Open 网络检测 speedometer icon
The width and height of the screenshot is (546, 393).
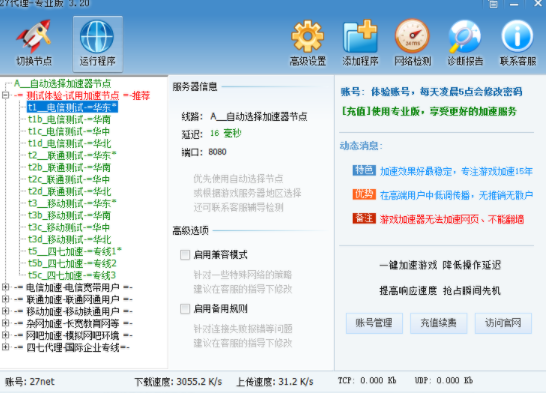click(412, 37)
